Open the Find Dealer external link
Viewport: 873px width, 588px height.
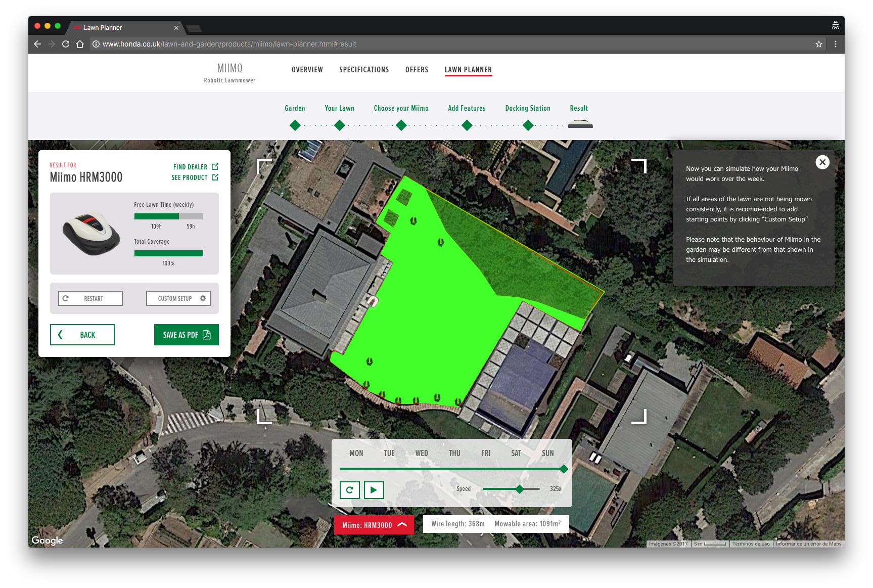[x=196, y=167]
